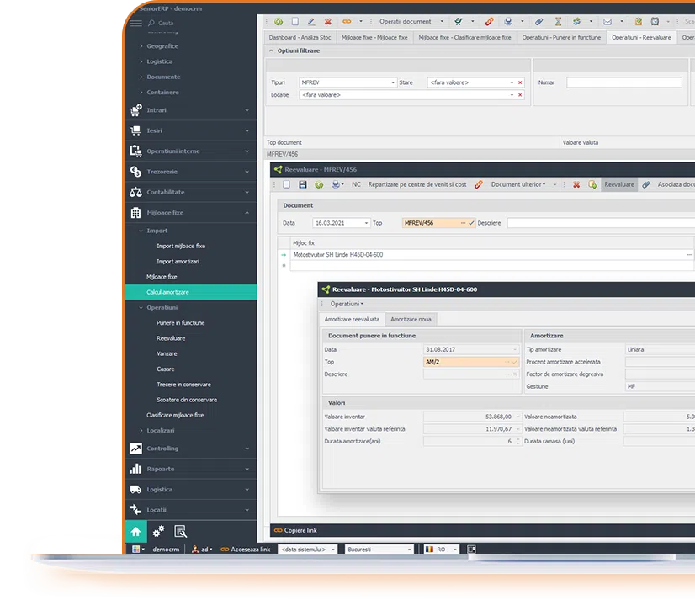Click the paperclip attachment icon in toolbar
The image size is (695, 616).
537,21
